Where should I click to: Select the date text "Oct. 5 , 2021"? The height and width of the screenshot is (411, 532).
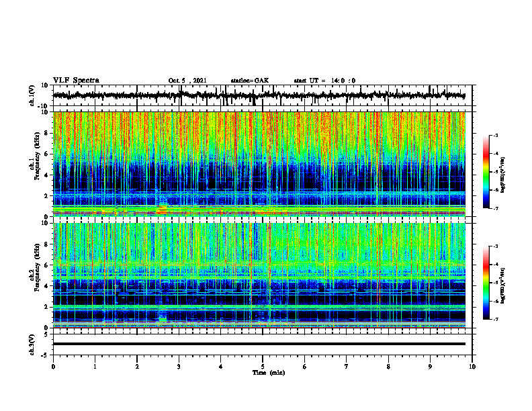pos(187,81)
